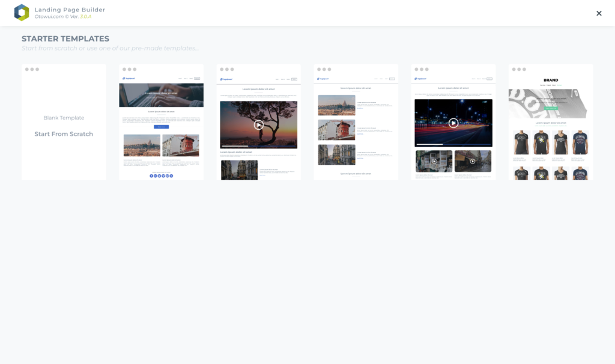Image resolution: width=615 pixels, height=364 pixels.
Task: Click the About nav link in the BRAND header
Action: [554, 85]
